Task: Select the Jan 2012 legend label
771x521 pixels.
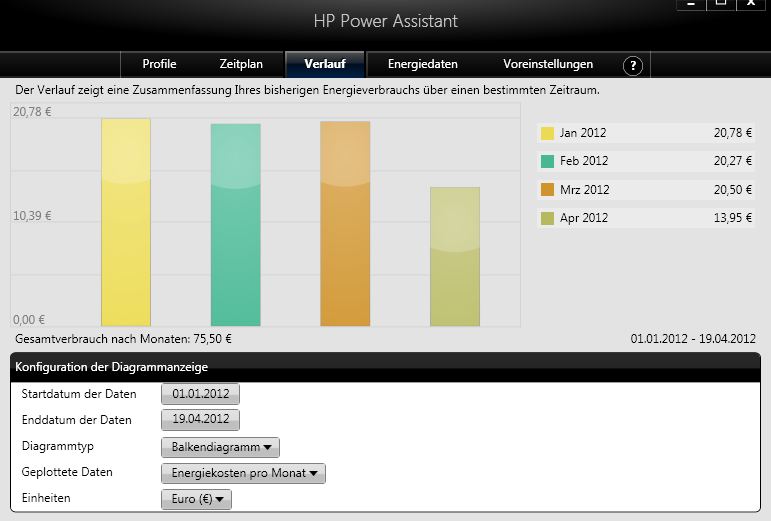Action: [x=583, y=133]
